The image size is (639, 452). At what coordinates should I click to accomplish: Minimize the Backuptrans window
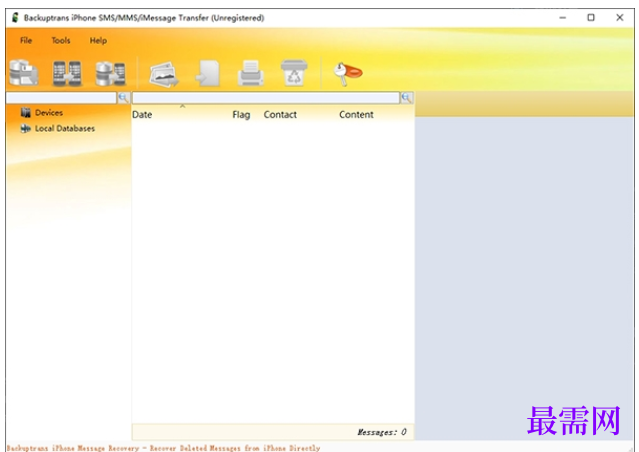click(x=563, y=18)
